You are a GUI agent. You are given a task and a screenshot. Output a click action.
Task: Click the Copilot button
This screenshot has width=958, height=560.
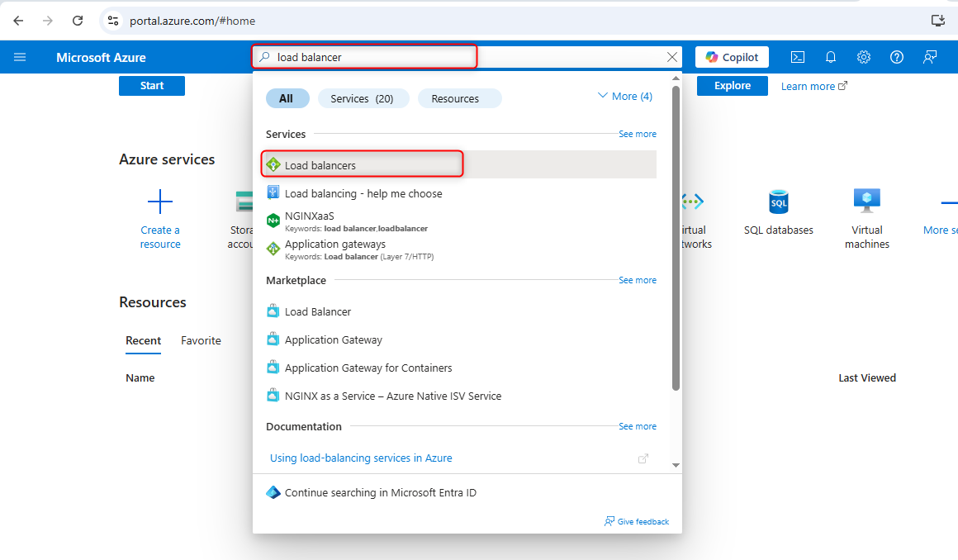point(732,57)
